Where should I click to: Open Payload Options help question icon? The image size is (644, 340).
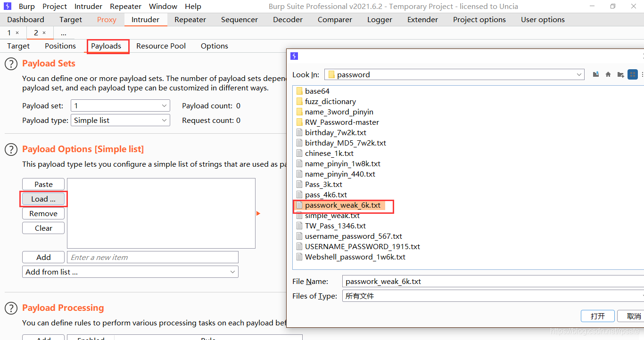point(11,149)
